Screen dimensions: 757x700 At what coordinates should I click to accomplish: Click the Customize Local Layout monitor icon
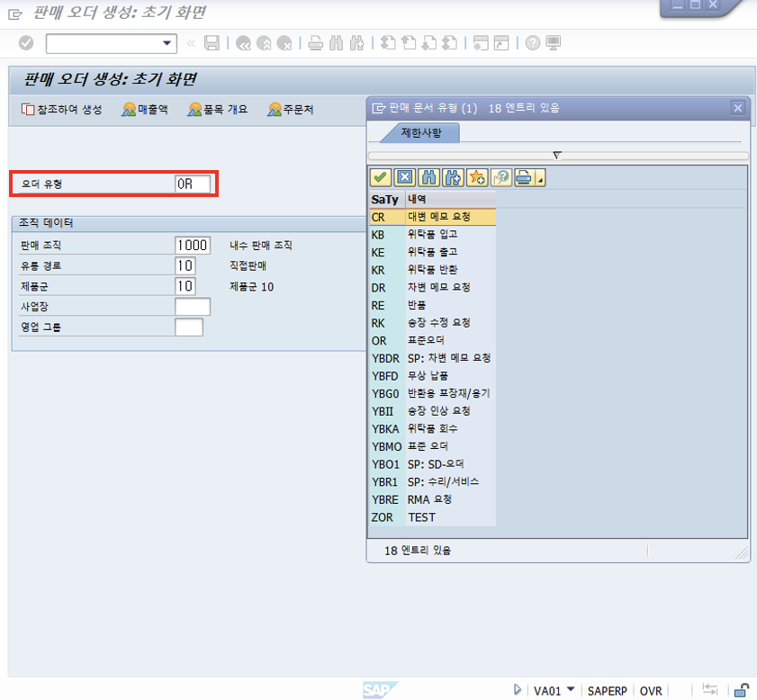pyautogui.click(x=554, y=43)
